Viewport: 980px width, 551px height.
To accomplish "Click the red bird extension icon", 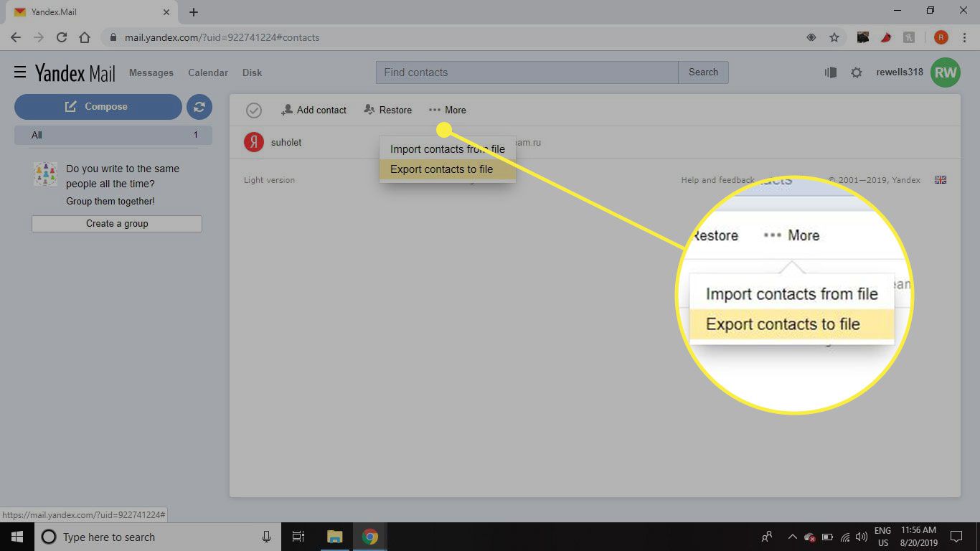I will [885, 37].
